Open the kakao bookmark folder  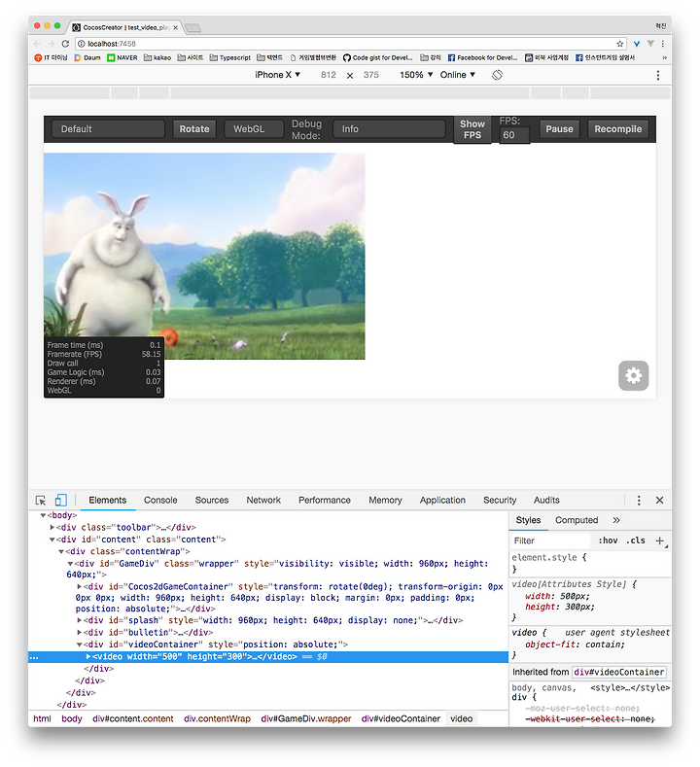tap(157, 57)
